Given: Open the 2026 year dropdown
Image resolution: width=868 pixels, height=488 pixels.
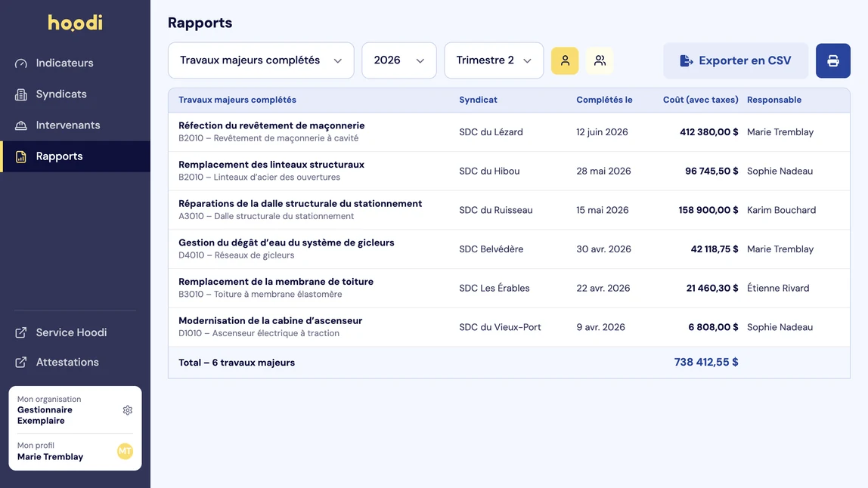Looking at the screenshot, I should pyautogui.click(x=398, y=60).
